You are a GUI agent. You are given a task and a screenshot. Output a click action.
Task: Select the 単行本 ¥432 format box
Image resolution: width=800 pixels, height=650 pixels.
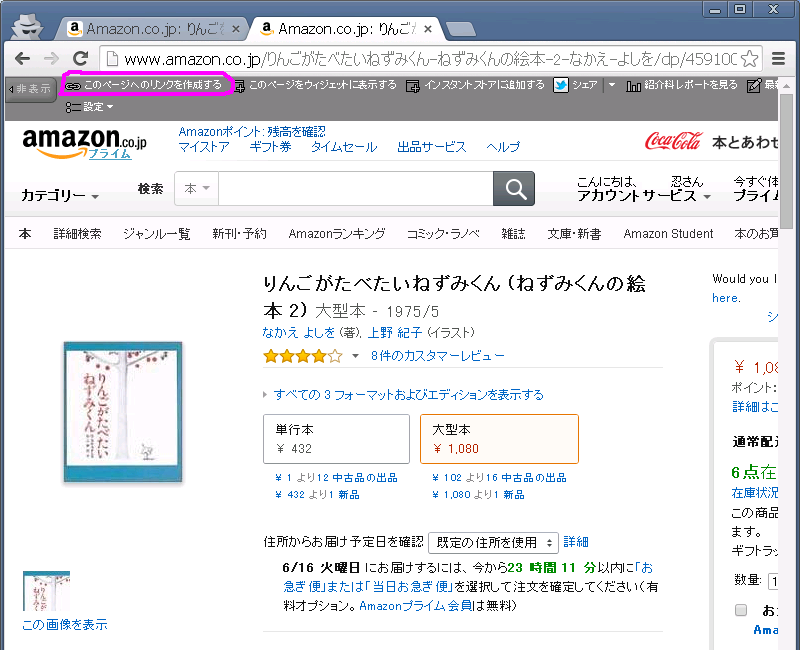tap(336, 439)
